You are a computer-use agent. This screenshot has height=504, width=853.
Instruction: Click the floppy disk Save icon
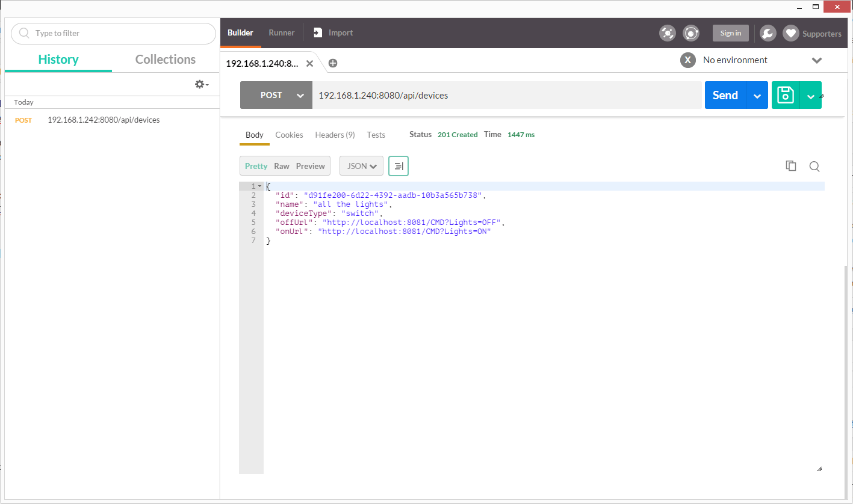(786, 95)
